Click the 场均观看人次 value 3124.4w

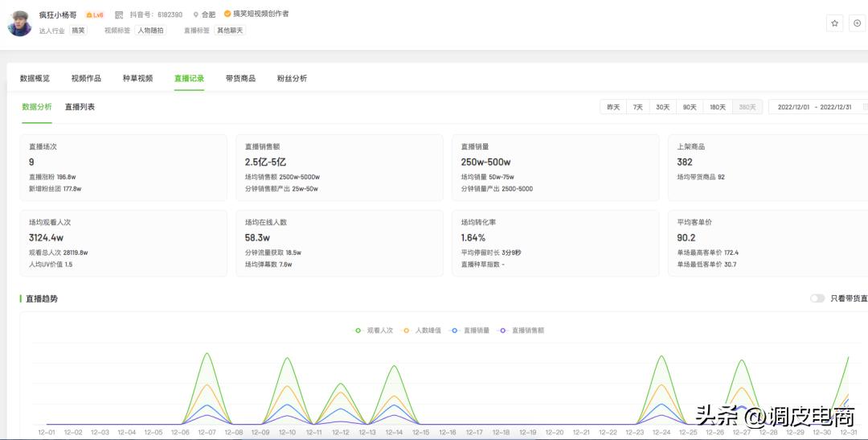click(x=47, y=238)
